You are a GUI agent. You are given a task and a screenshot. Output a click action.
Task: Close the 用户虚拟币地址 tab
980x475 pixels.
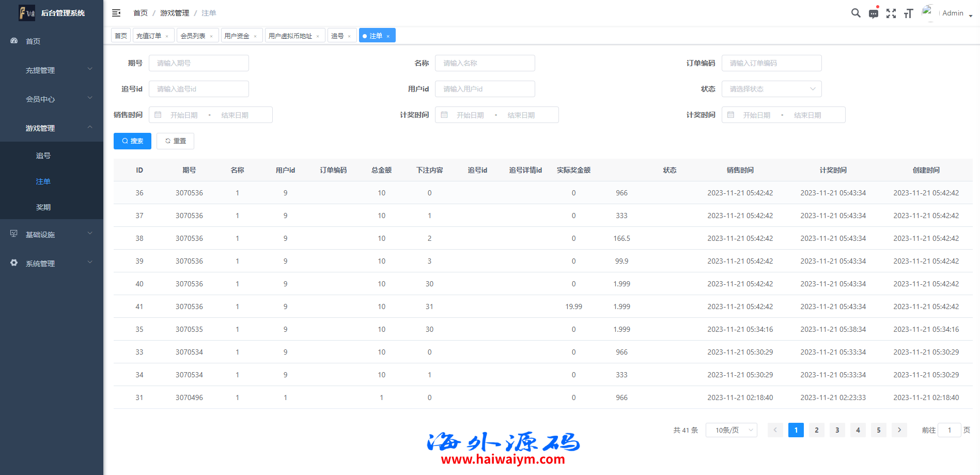click(x=318, y=36)
